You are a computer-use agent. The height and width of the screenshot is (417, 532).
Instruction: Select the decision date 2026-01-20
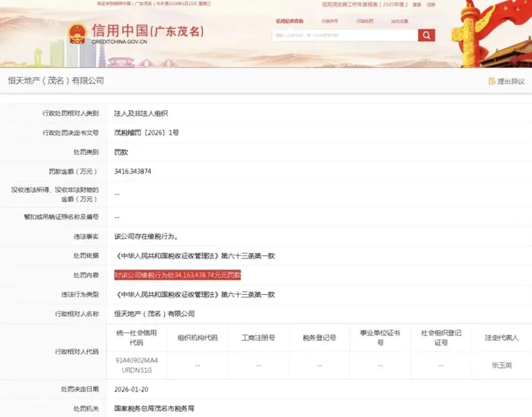tap(132, 389)
